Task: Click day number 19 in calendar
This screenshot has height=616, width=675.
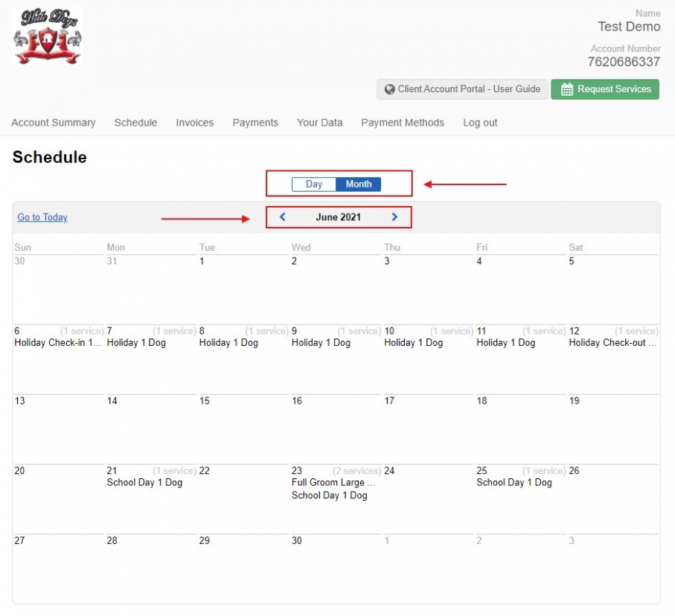Action: (x=575, y=401)
